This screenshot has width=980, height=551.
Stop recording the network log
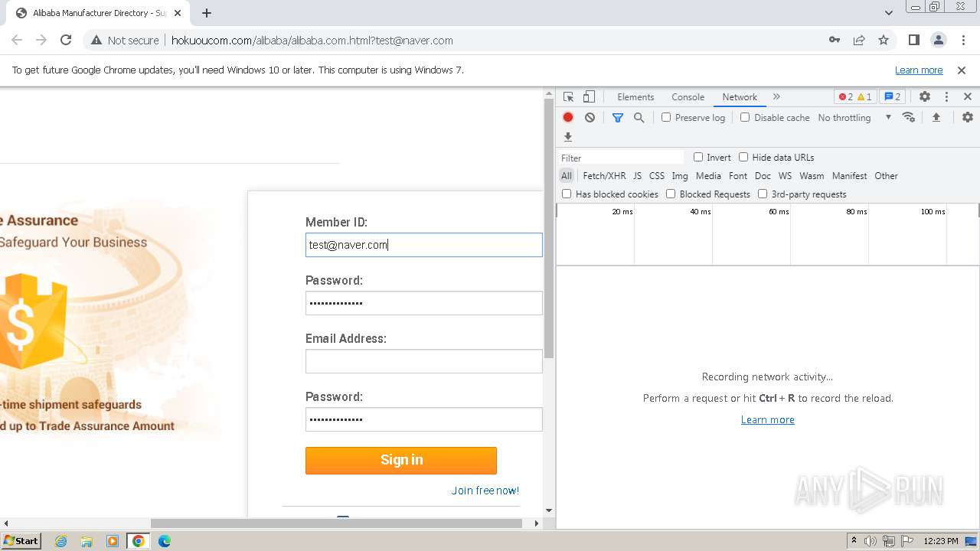[x=568, y=117]
